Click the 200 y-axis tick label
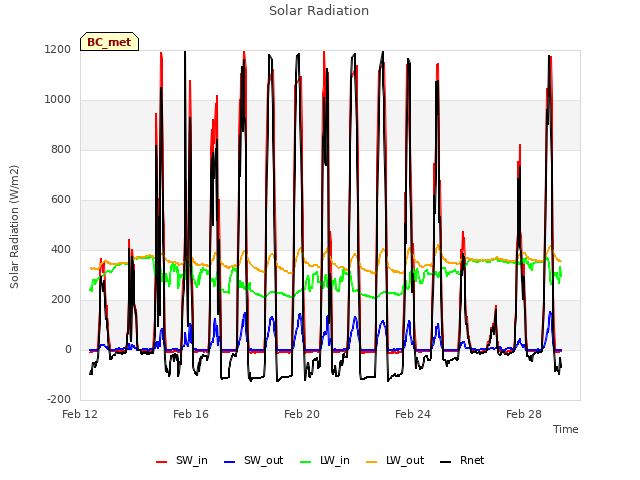The image size is (640, 480). (x=61, y=300)
